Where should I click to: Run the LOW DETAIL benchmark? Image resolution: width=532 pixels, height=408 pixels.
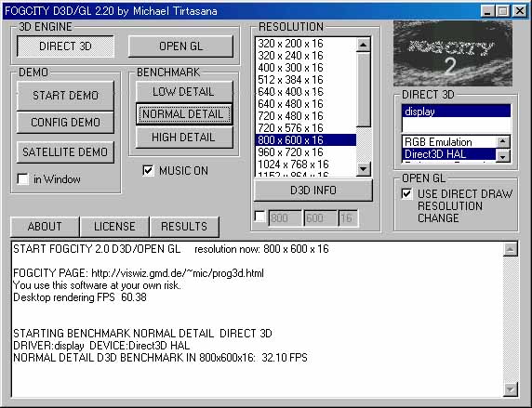coord(184,92)
